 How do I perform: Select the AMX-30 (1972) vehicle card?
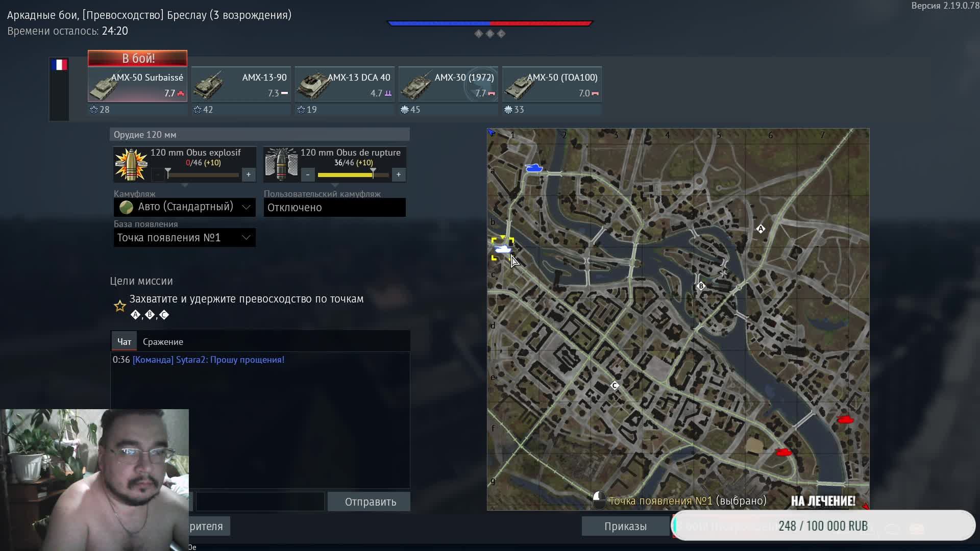coord(448,85)
